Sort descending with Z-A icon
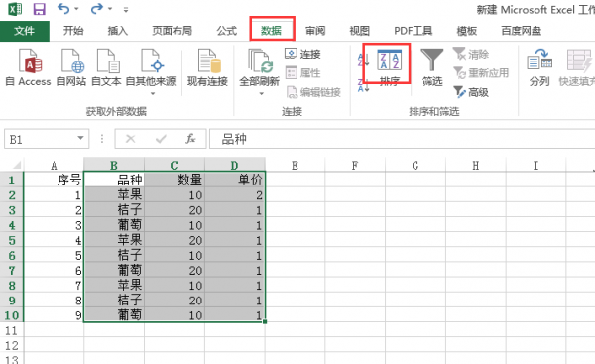This screenshot has height=364, width=595. click(363, 85)
